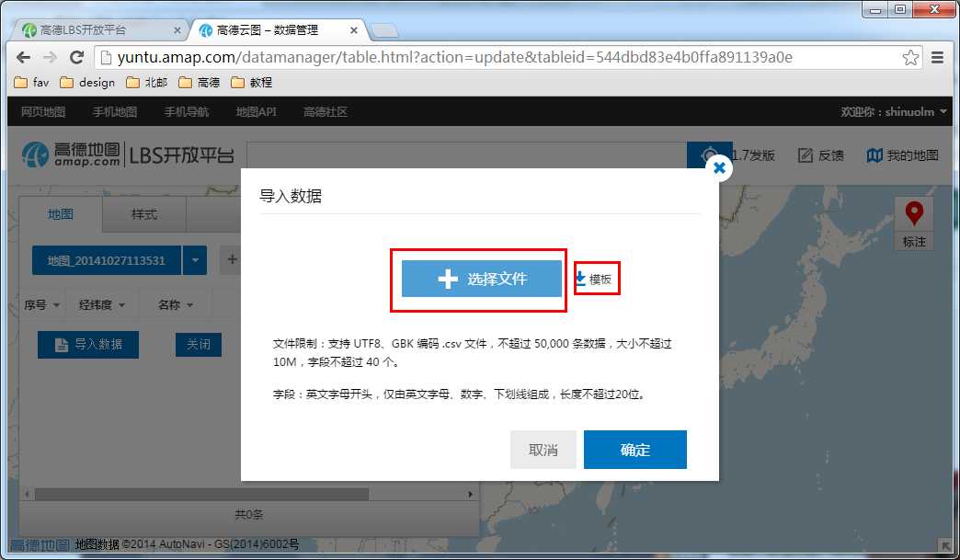960x560 pixels.
Task: Expand dropdown arrow beside map name
Action: 195,261
